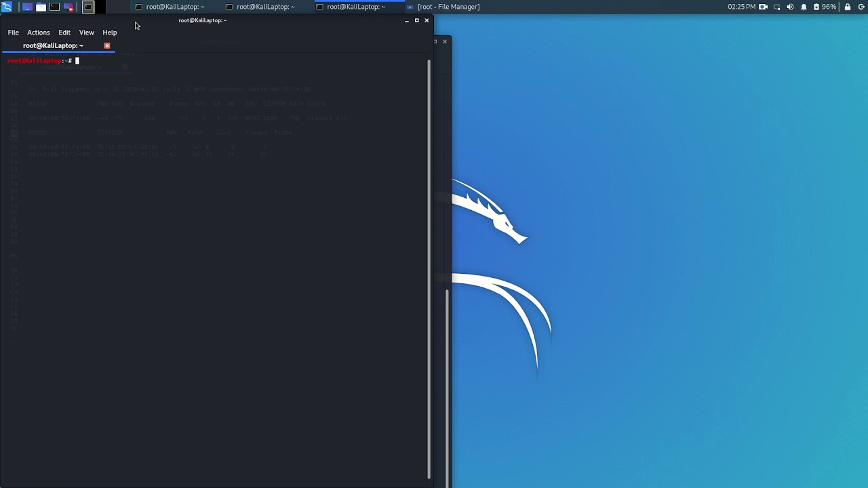Image resolution: width=868 pixels, height=488 pixels.
Task: Open the Kali applications menu icon
Action: [6, 7]
